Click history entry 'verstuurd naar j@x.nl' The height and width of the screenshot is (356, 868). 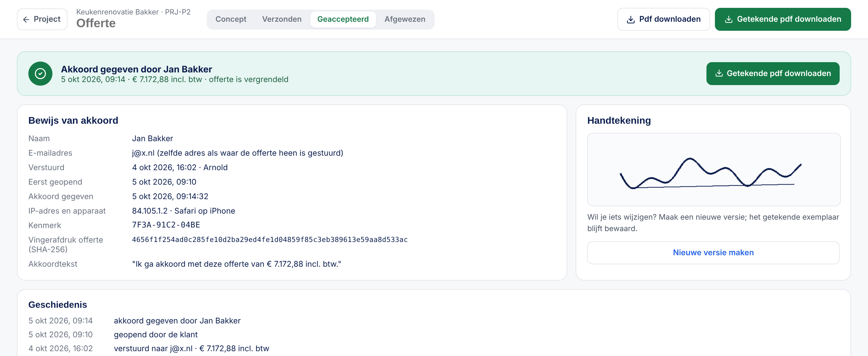[x=191, y=348]
